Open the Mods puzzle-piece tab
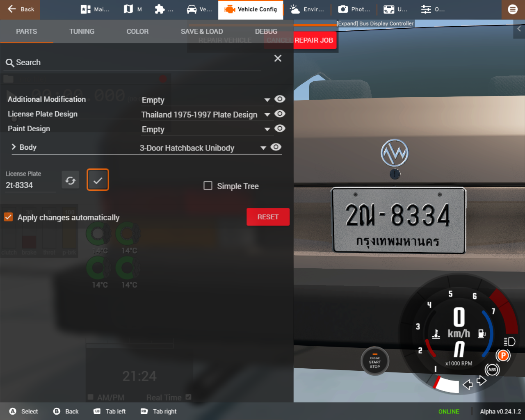This screenshot has height=420, width=525. coord(164,9)
